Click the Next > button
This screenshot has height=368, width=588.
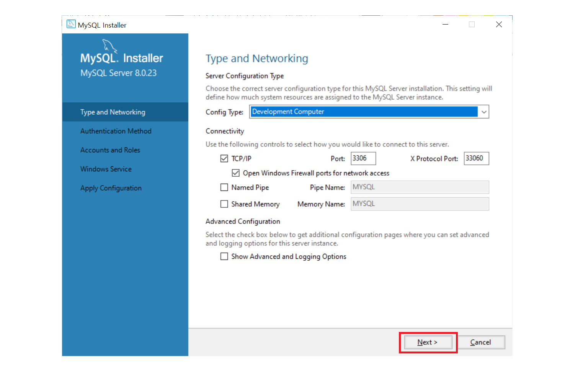point(428,342)
